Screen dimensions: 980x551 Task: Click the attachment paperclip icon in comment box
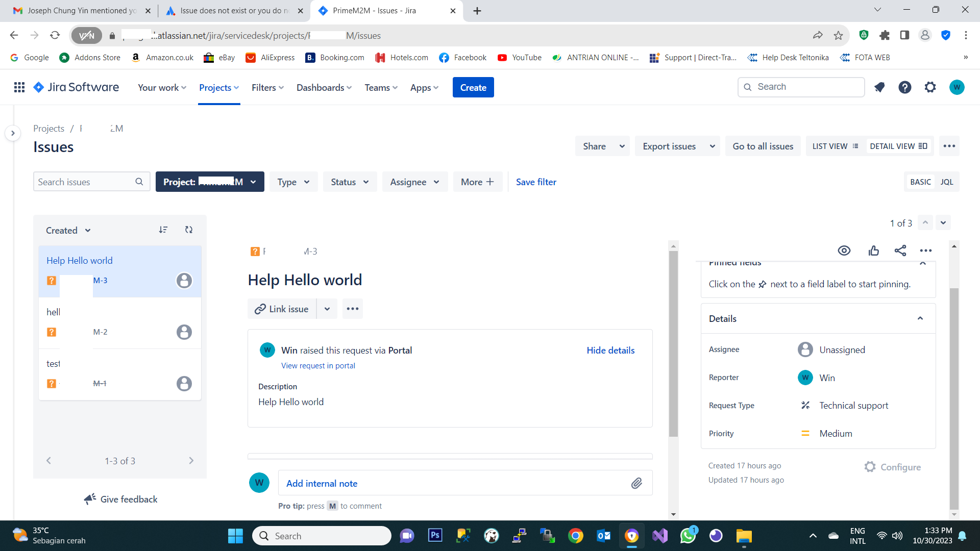point(636,483)
